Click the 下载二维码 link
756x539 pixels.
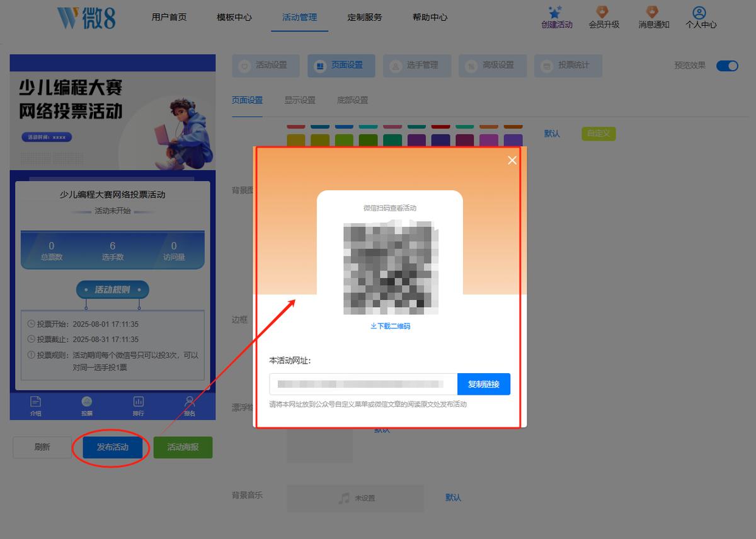391,326
